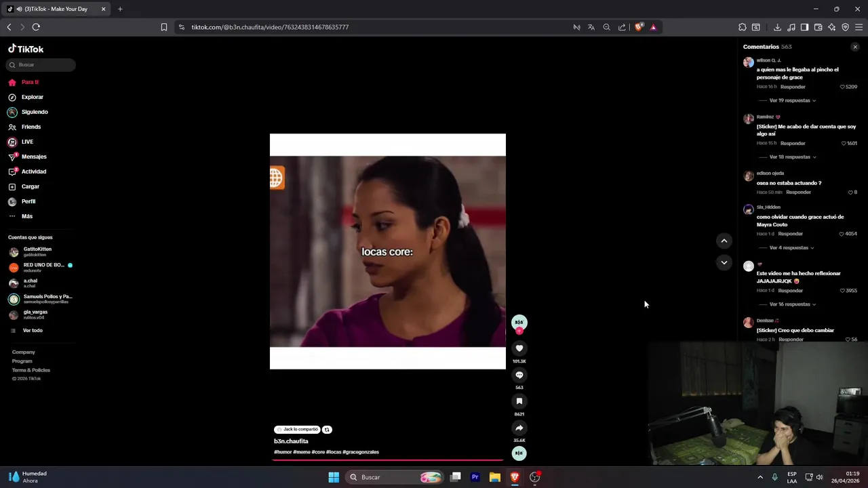Save the video with the bookmark icon

(519, 401)
